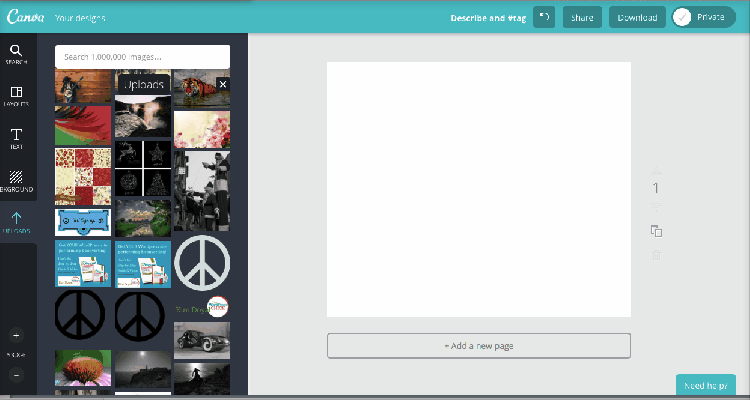Click the zoom in plus button
Image resolution: width=750 pixels, height=400 pixels.
pos(16,335)
